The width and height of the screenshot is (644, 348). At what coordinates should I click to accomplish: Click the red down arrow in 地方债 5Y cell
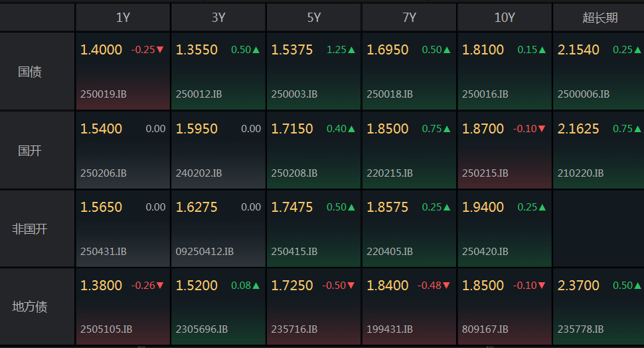[351, 286]
